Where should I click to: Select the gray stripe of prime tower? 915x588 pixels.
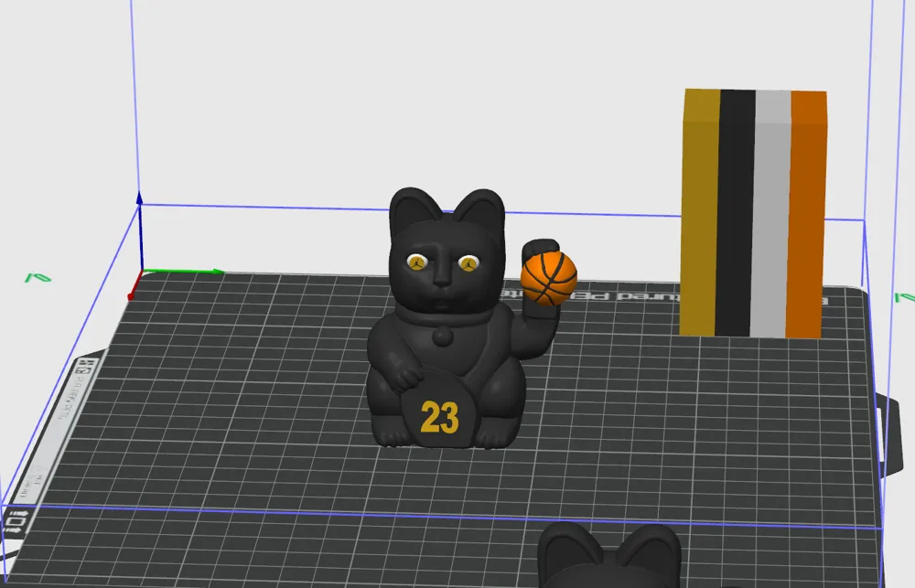click(770, 214)
